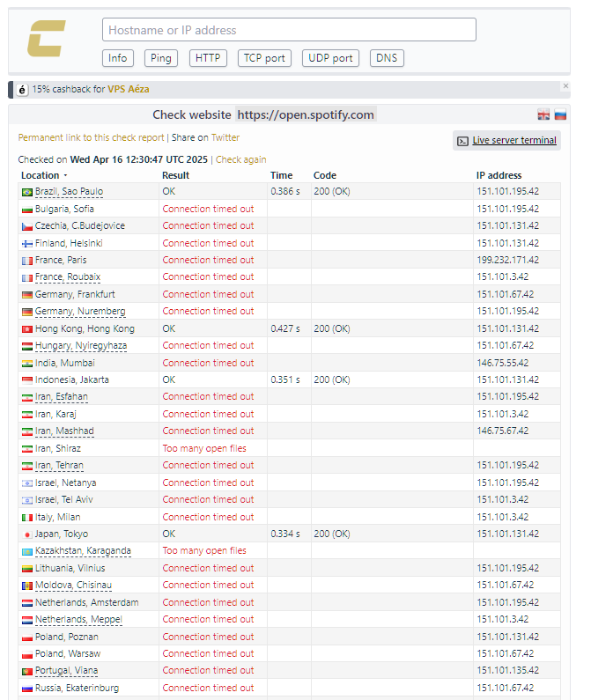
Task: Focus the Hostname or IP address field
Action: tap(289, 30)
